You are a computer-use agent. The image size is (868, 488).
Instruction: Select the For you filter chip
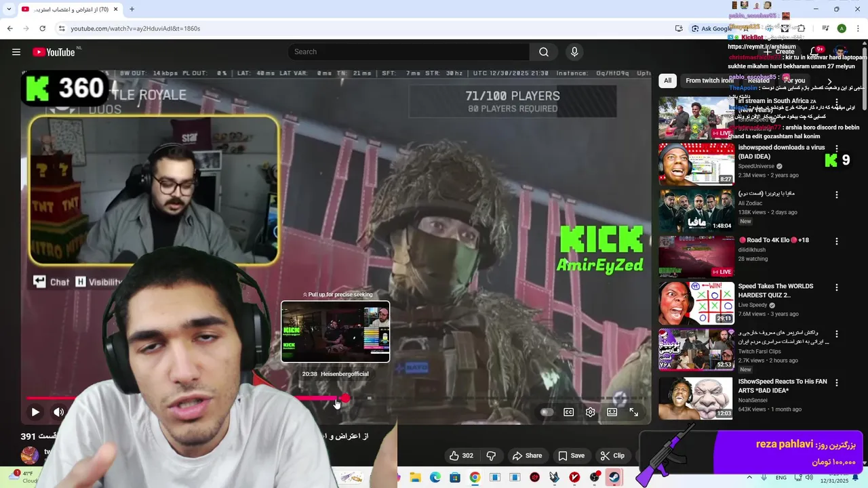coord(794,81)
